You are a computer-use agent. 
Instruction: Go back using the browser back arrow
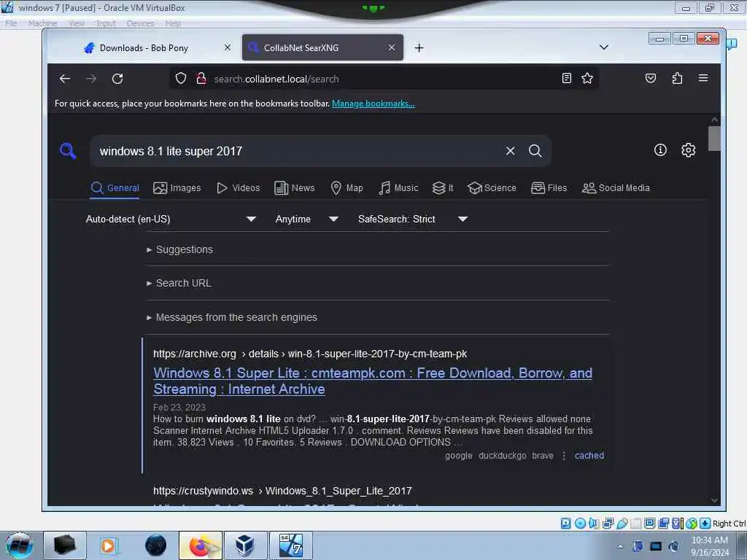coord(65,79)
